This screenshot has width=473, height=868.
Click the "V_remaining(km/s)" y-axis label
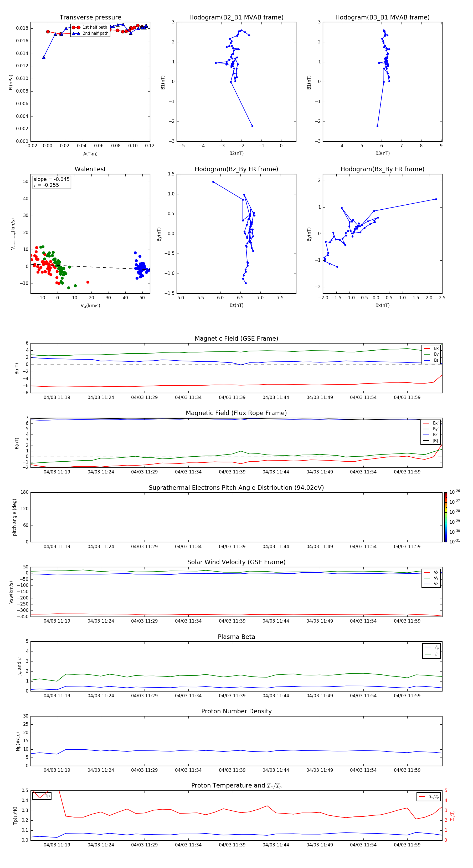coord(13,234)
